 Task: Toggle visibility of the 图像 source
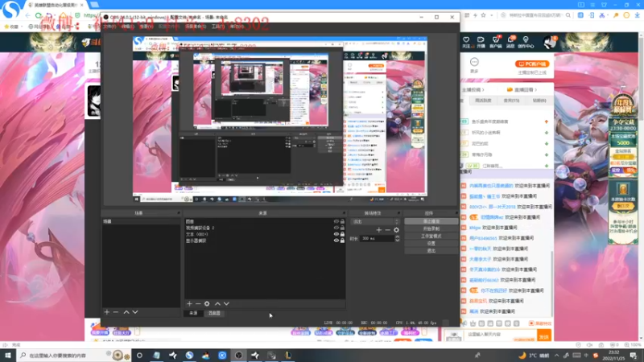pos(336,222)
